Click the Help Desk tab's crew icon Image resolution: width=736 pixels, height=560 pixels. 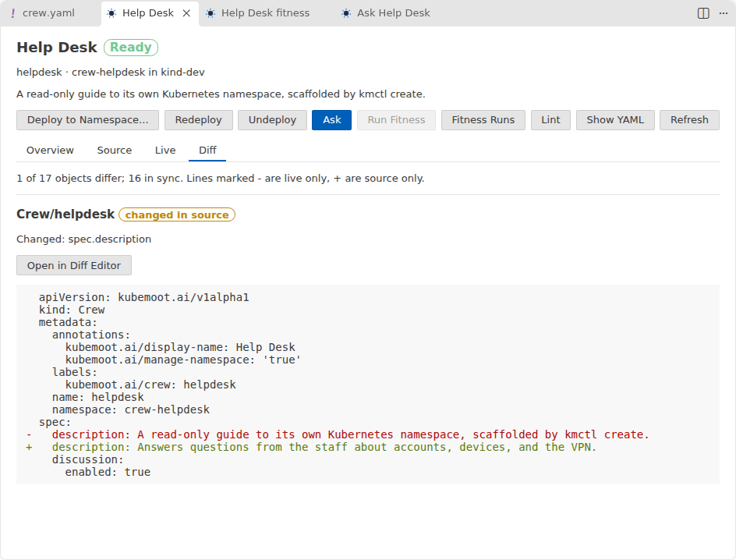[111, 13]
